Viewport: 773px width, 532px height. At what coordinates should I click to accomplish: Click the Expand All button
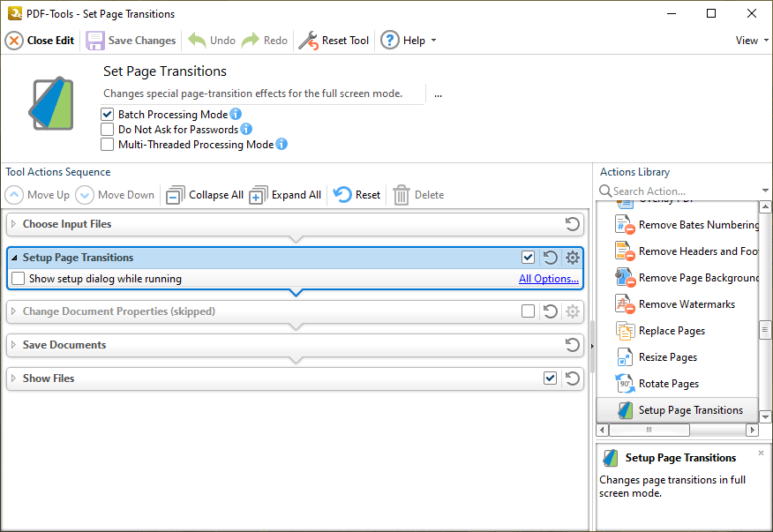286,195
